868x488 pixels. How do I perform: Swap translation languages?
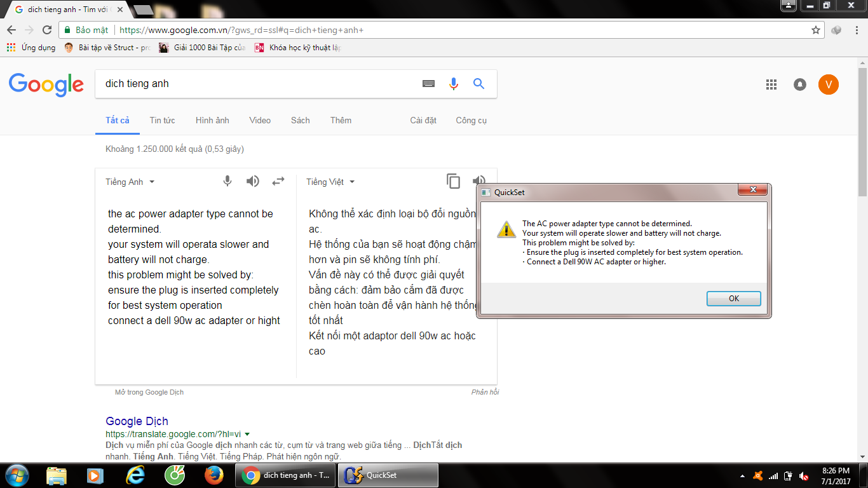tap(278, 181)
